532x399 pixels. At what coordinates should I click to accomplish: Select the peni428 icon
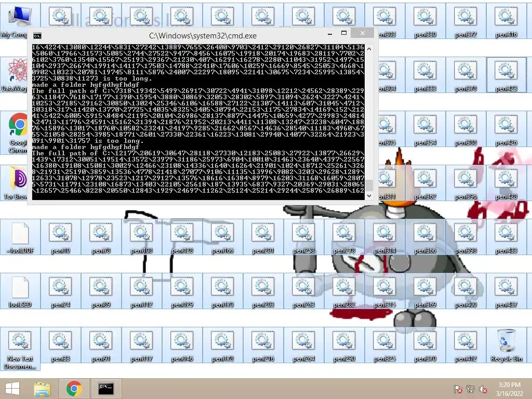coord(506,183)
